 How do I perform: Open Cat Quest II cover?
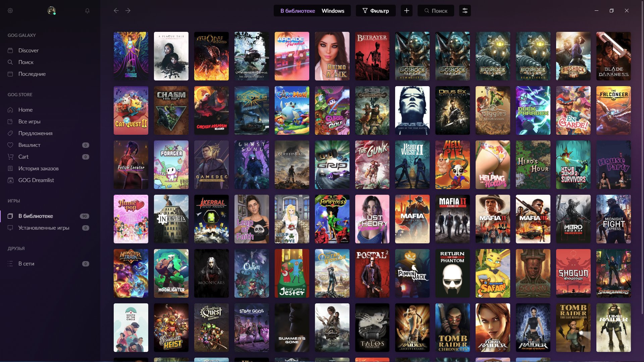pyautogui.click(x=131, y=110)
